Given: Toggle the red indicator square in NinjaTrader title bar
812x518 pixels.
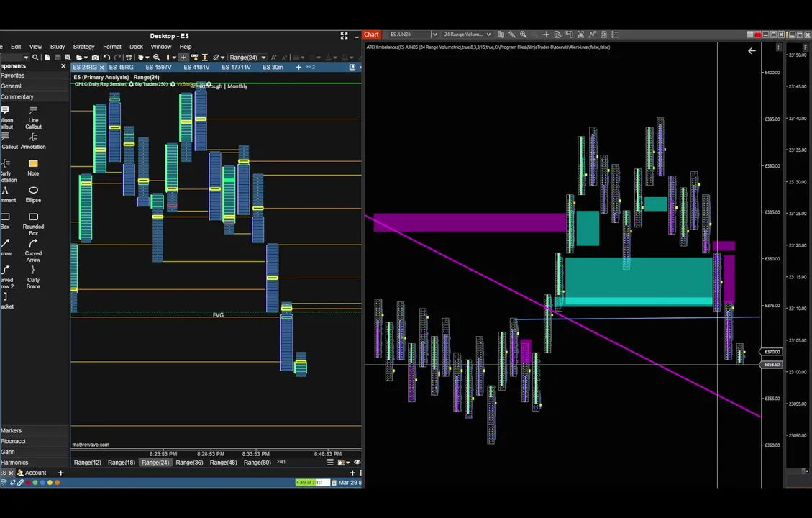Looking at the screenshot, I should 757,35.
